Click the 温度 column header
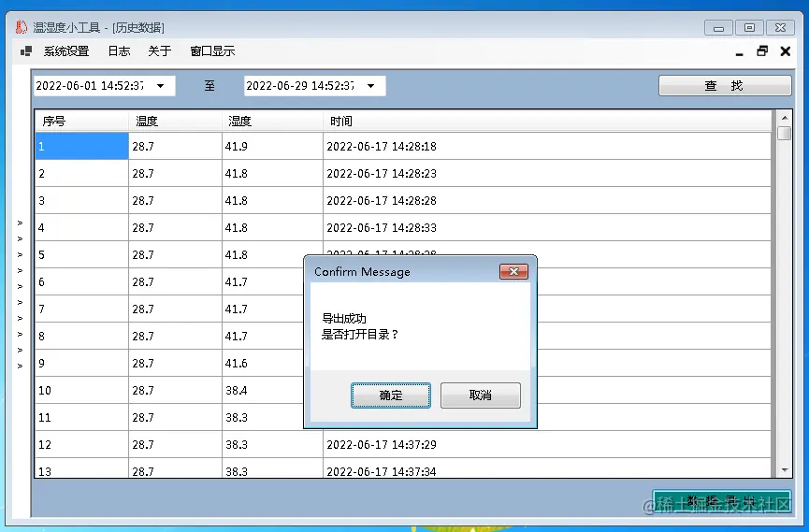 (175, 122)
